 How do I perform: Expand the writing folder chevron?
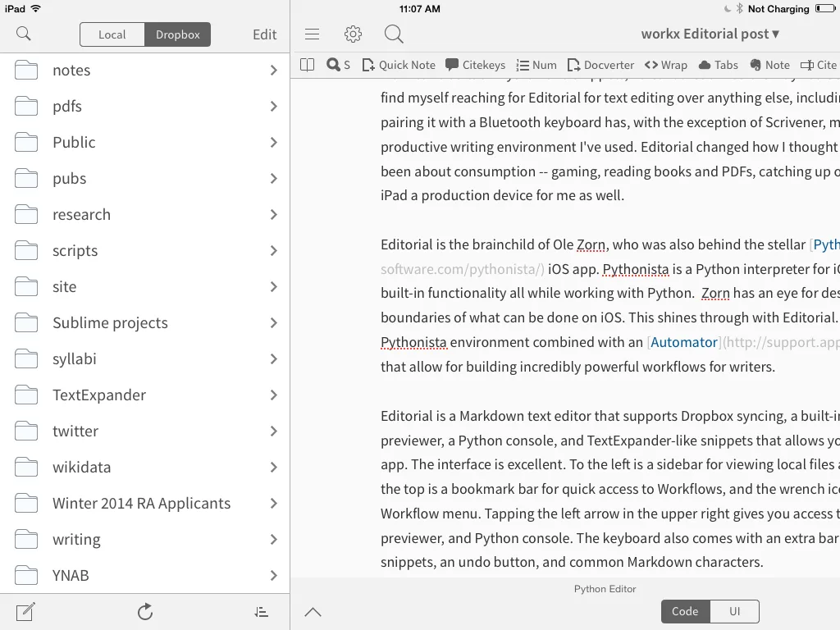(274, 540)
